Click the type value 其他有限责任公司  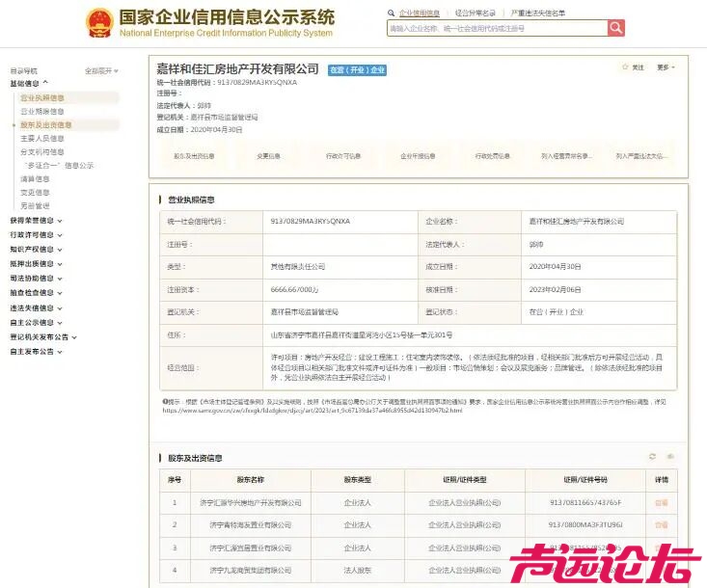point(298,267)
